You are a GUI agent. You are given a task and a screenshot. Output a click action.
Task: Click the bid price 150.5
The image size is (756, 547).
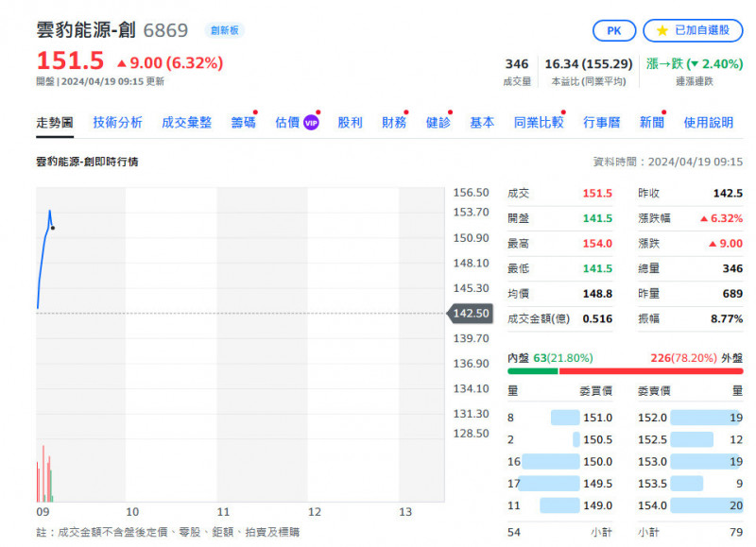tap(598, 439)
